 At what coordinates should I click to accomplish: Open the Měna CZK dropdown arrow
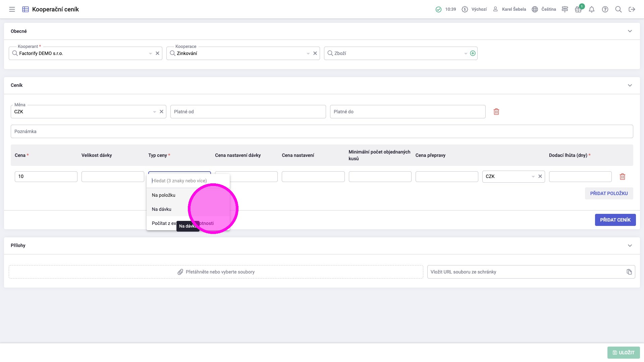pyautogui.click(x=155, y=112)
